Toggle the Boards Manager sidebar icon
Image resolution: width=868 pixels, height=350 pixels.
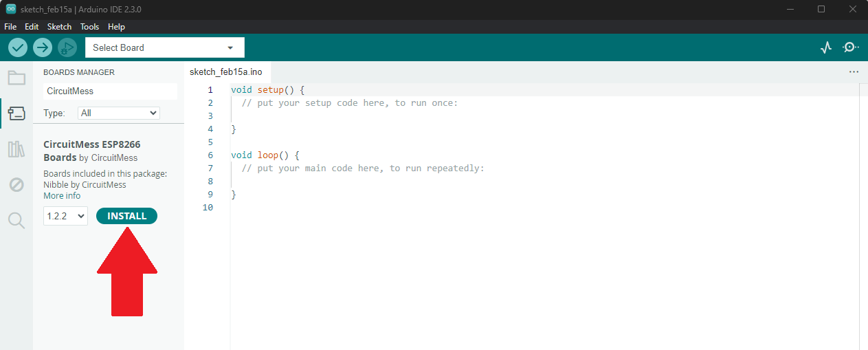pyautogui.click(x=16, y=113)
